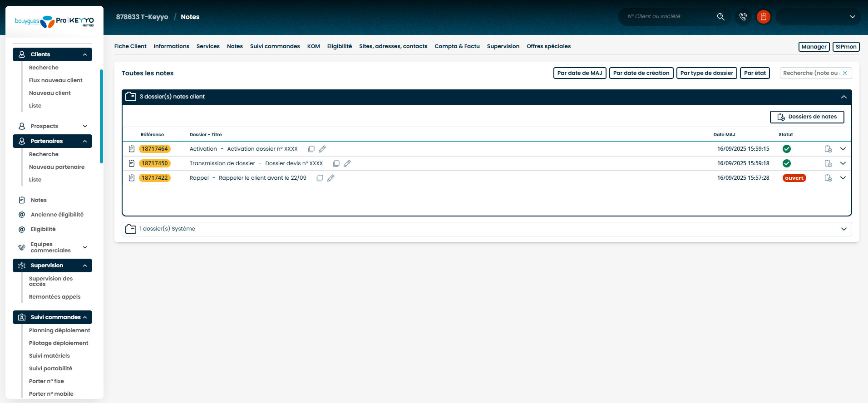
Task: Click the search magnifier icon in header
Action: tap(720, 17)
